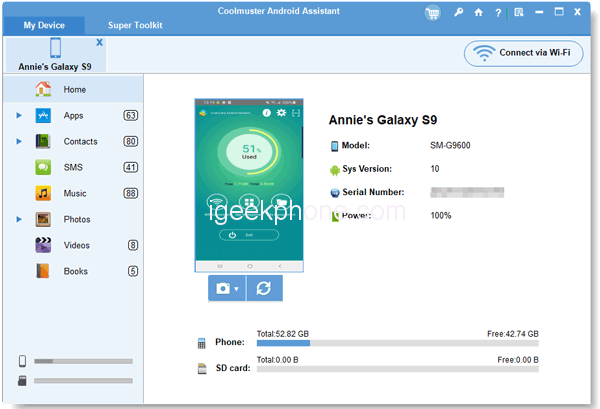Click the Videos clapperboard icon
Viewport: 600px width, 409px height.
(43, 245)
